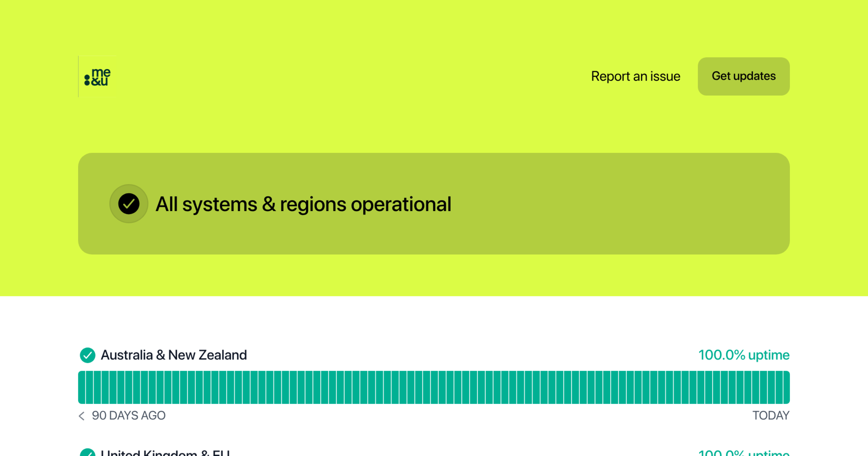
Task: Click the first uptime bar on the left
Action: point(82,387)
